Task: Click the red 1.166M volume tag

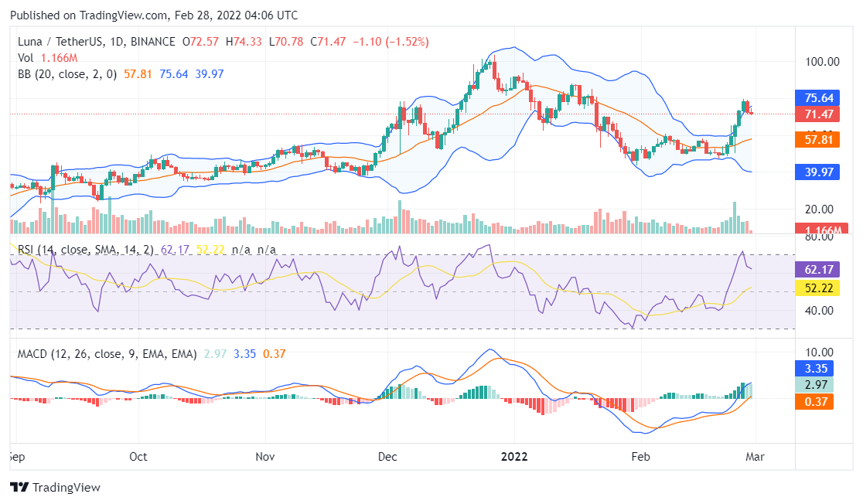Action: pos(818,230)
